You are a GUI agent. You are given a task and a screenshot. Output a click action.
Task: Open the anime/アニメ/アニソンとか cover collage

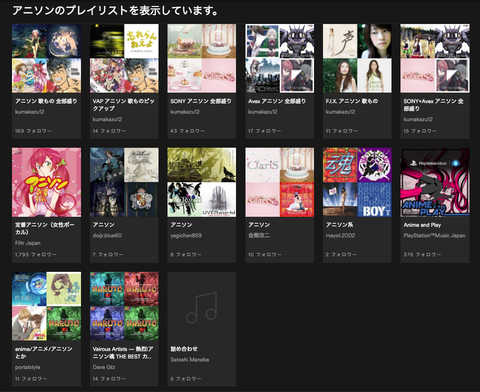pyautogui.click(x=46, y=306)
